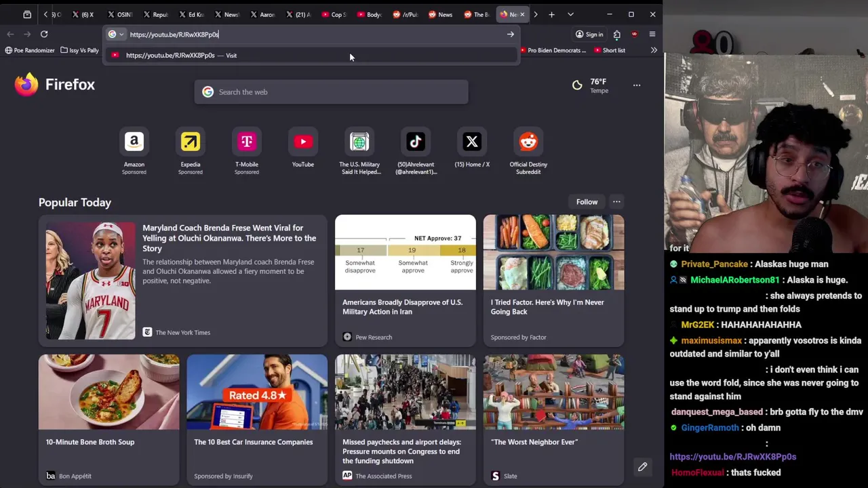Image resolution: width=868 pixels, height=488 pixels.
Task: Open the Pro Biden Democrats bookmark
Action: (x=552, y=50)
